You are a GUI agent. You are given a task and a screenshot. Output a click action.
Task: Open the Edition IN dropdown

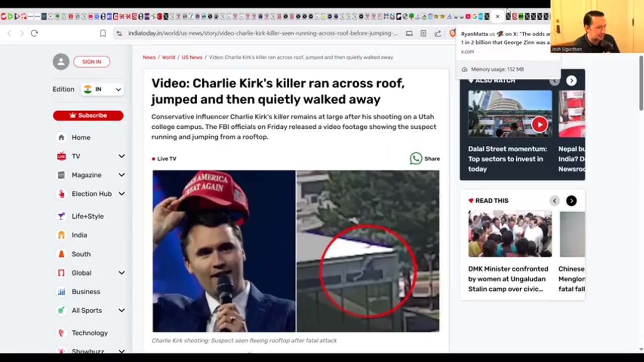coord(102,89)
